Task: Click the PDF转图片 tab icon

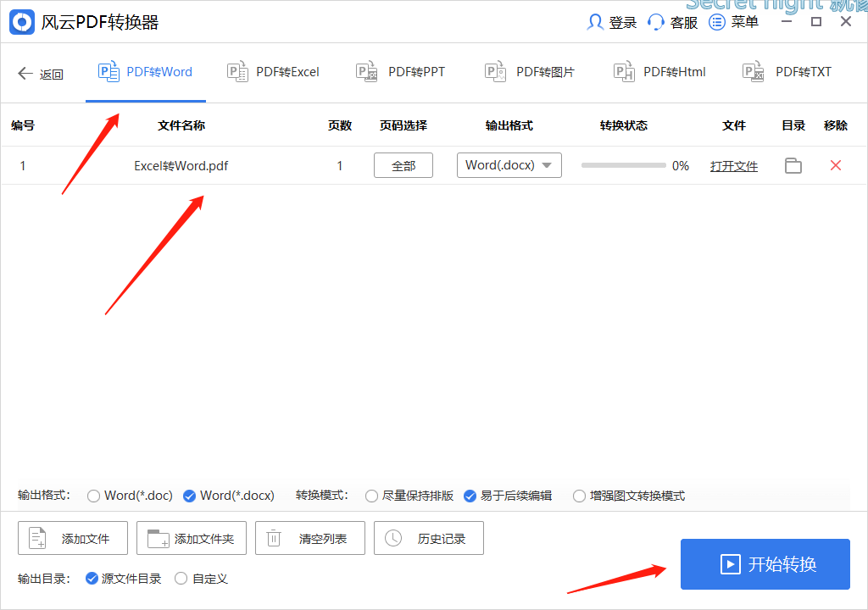Action: 495,71
